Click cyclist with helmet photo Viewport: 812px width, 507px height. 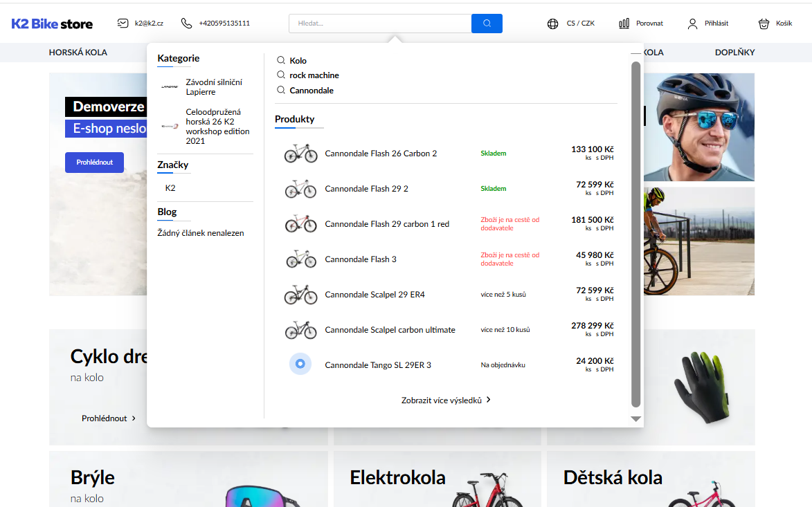click(x=699, y=127)
